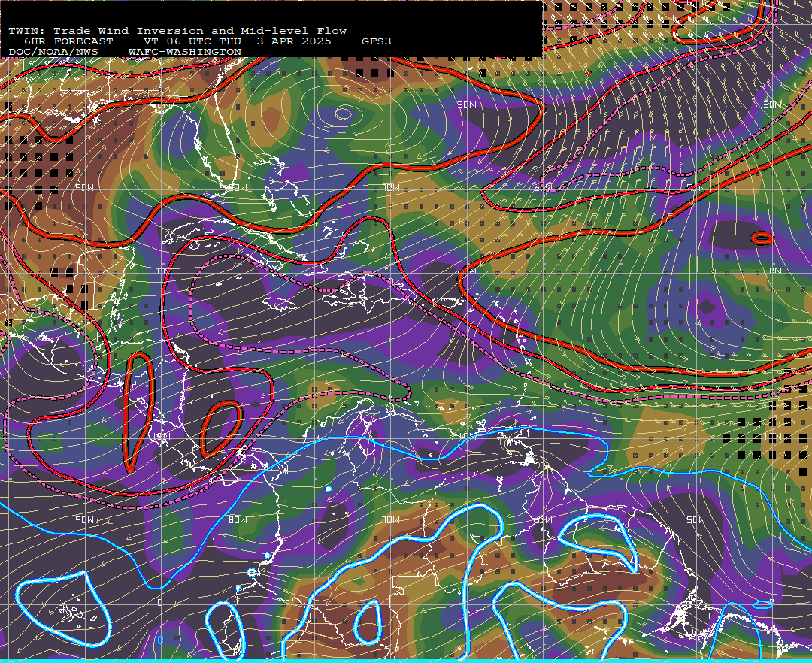Click the small red closed oval contour in the Atlantic

(762, 238)
